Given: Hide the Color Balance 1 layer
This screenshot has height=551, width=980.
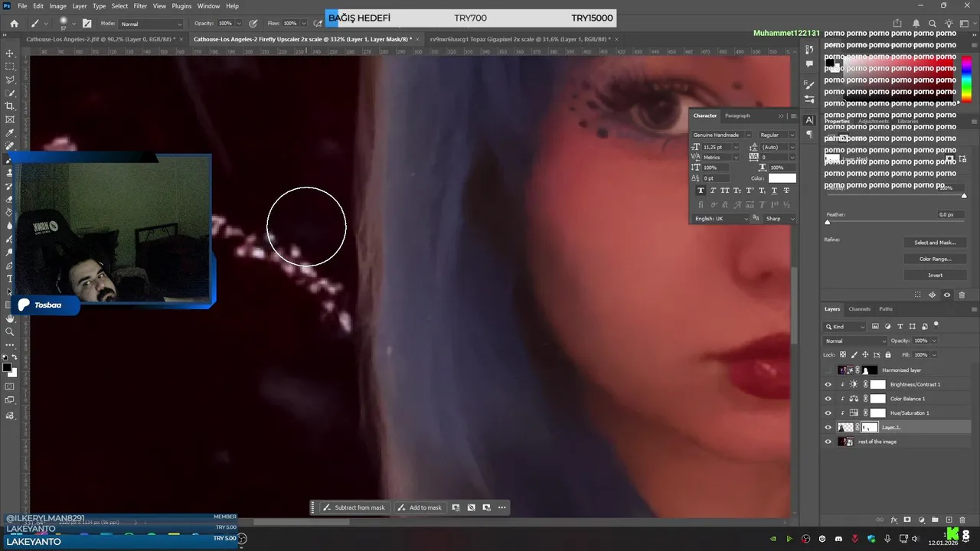Looking at the screenshot, I should coord(828,399).
